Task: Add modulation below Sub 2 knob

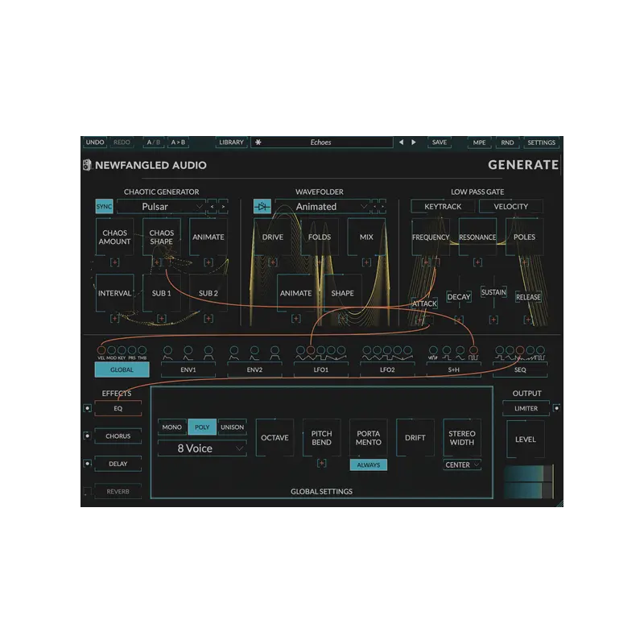Action: coord(208,318)
